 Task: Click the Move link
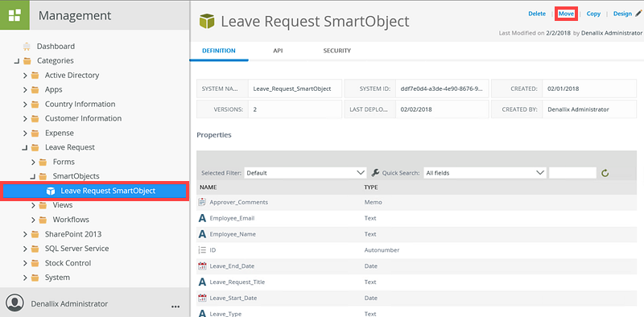click(567, 14)
